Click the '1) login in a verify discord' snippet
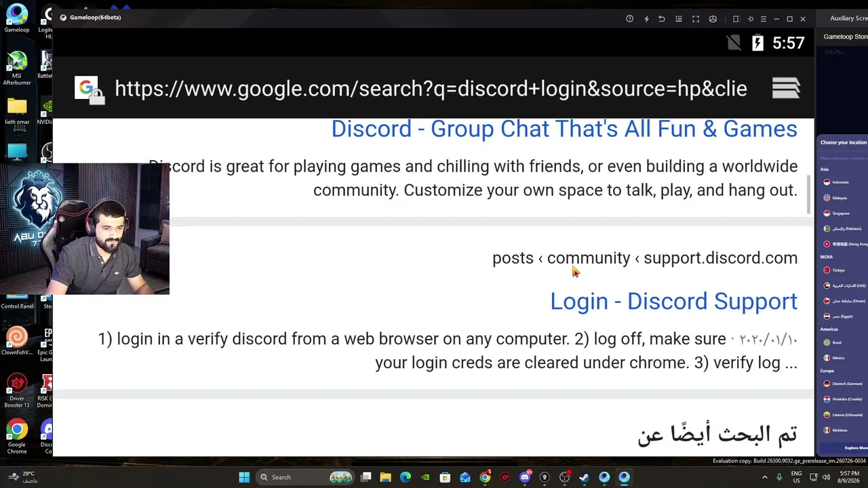 pyautogui.click(x=448, y=350)
